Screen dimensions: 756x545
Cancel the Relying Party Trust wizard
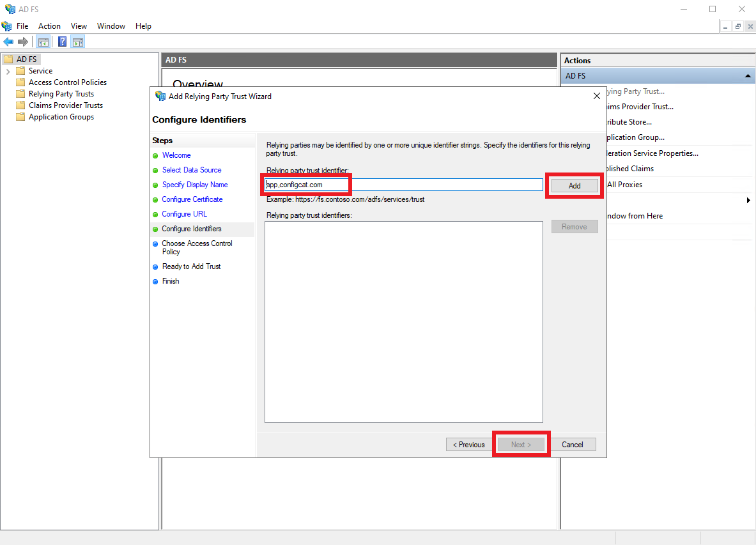[572, 445]
